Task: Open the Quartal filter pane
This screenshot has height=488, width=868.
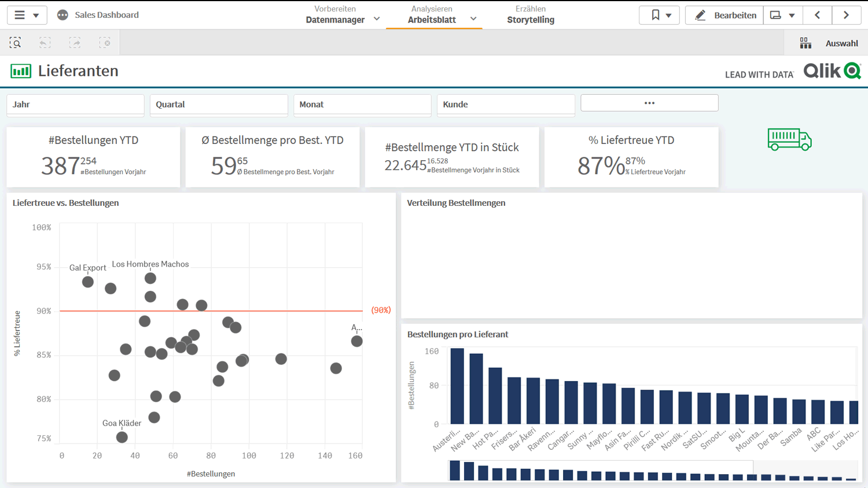Action: click(x=219, y=105)
